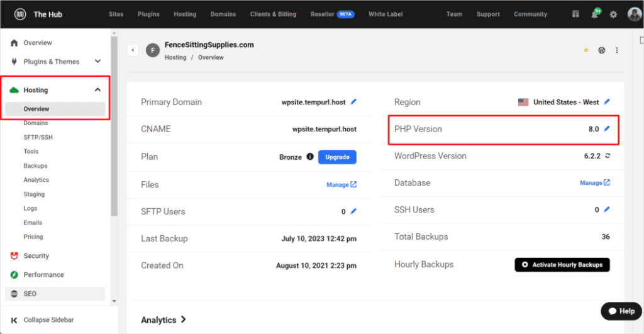Click the Upgrade plan button
The image size is (644, 334).
pyautogui.click(x=337, y=157)
